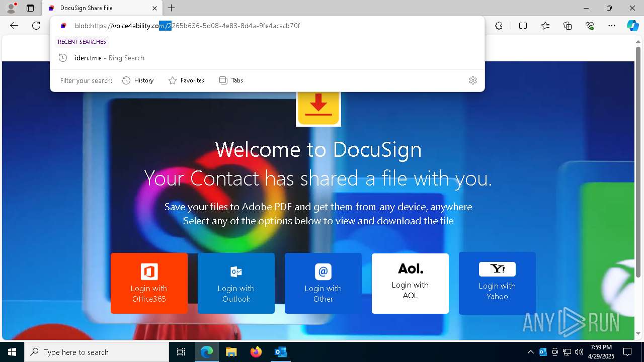644x362 pixels.
Task: Close the DocuSign Share File tab
Action: [x=155, y=8]
